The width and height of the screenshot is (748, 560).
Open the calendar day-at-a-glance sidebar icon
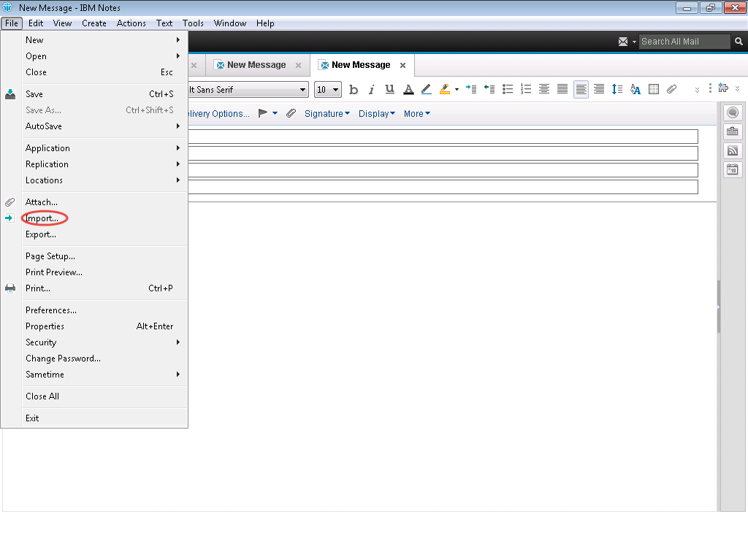pos(733,170)
